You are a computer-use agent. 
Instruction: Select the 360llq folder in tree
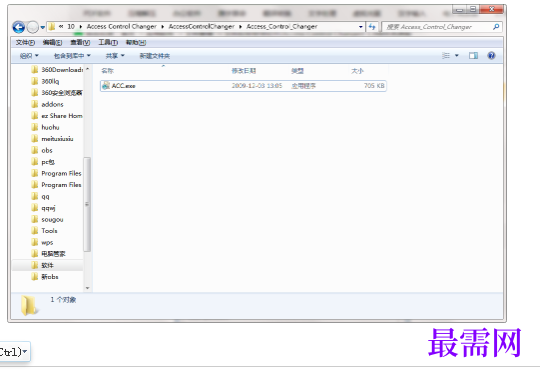pyautogui.click(x=45, y=81)
